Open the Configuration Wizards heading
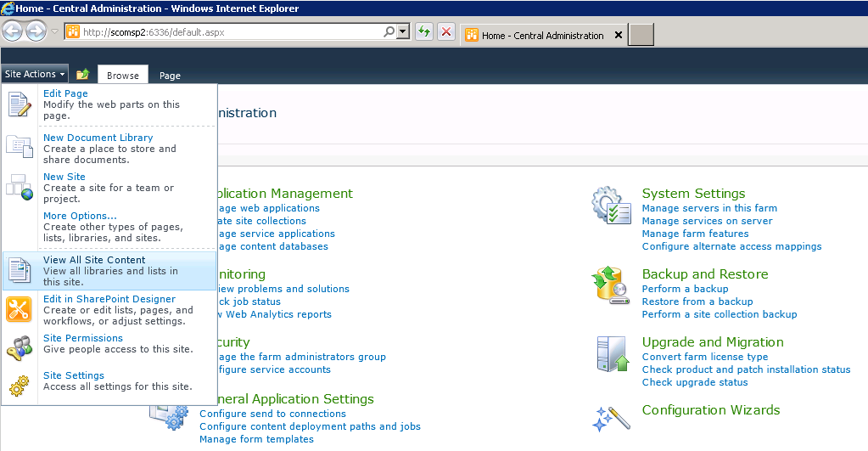868x451 pixels. pos(711,410)
